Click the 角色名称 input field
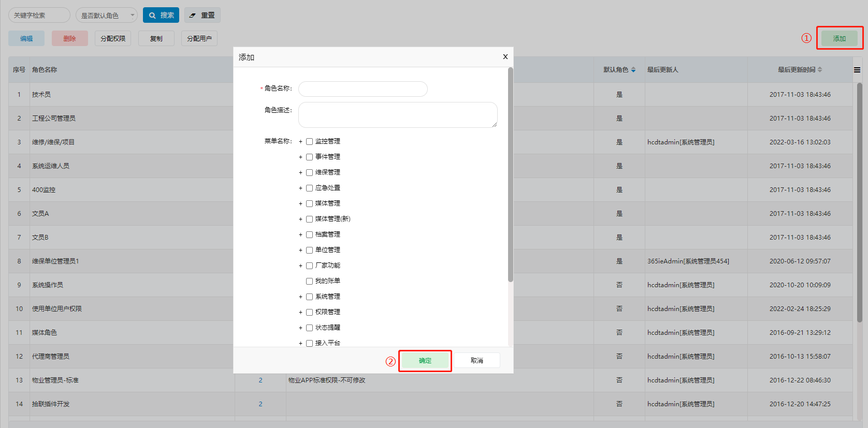868x428 pixels. [x=363, y=89]
